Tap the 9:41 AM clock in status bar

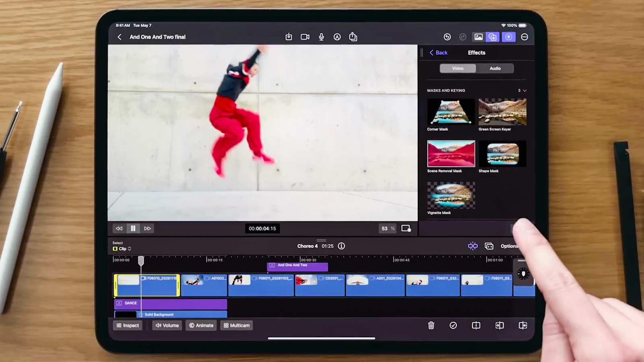[x=123, y=25]
